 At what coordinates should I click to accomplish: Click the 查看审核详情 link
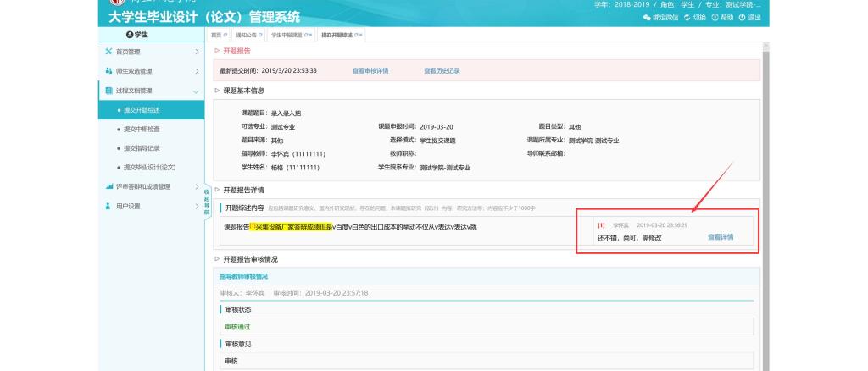tap(370, 70)
